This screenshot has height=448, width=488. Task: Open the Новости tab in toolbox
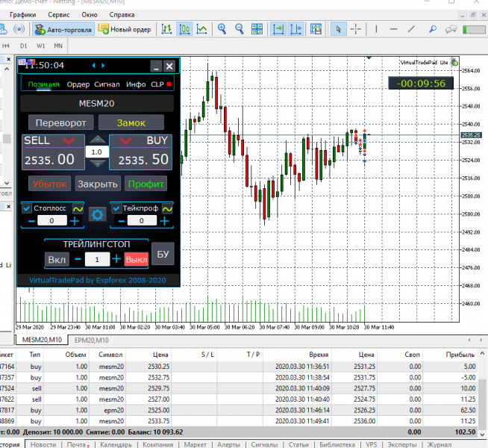[43, 444]
